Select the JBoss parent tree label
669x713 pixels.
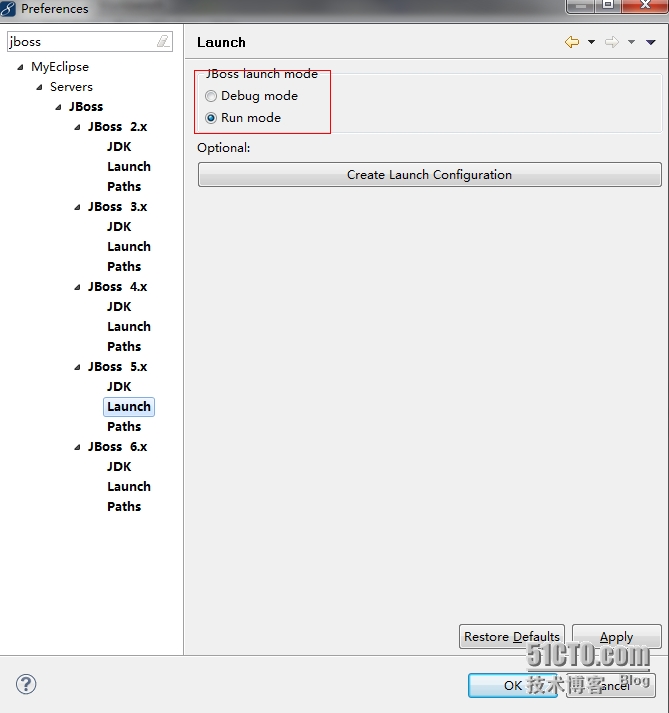point(86,107)
